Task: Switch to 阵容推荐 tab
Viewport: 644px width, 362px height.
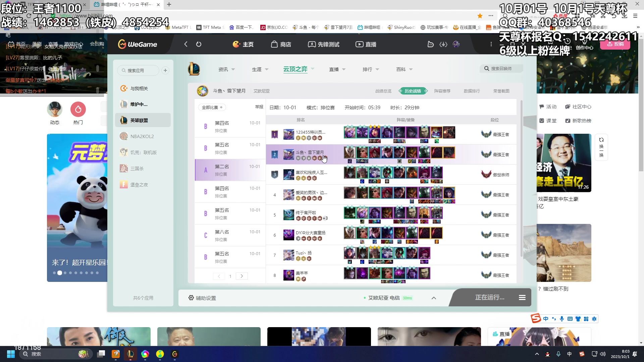Action: (x=442, y=91)
